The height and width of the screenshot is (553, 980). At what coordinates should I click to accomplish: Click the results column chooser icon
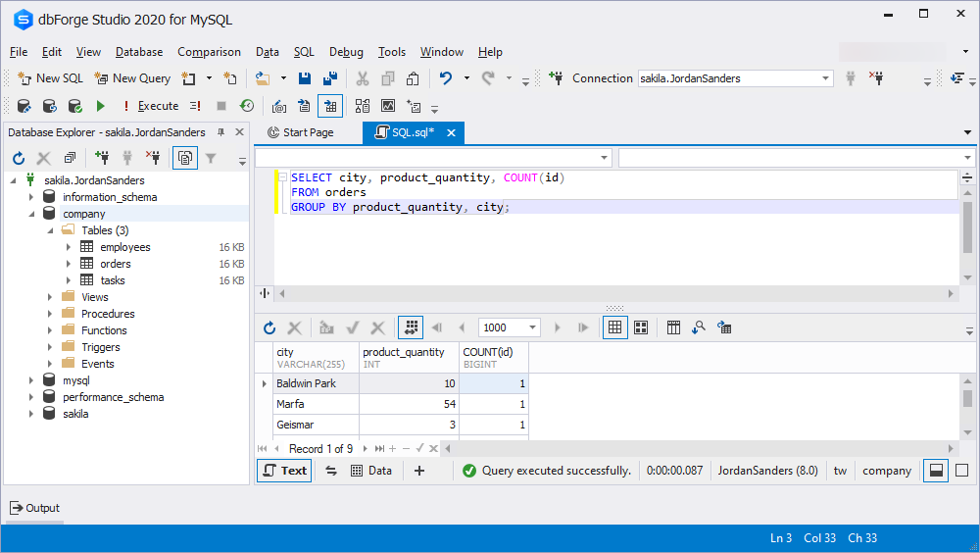[x=673, y=327]
